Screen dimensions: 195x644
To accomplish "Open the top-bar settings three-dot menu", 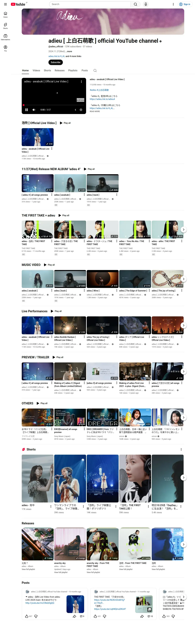I will coord(173,4).
